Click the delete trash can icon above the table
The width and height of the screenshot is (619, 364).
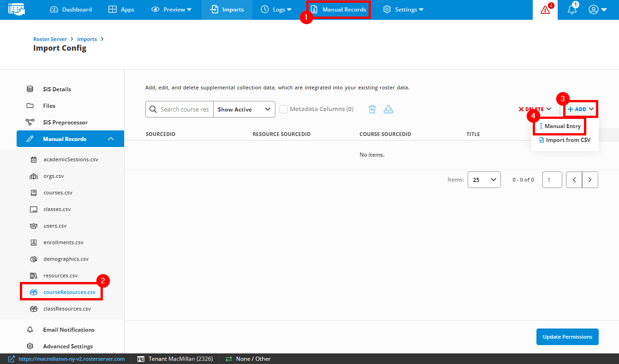point(372,109)
